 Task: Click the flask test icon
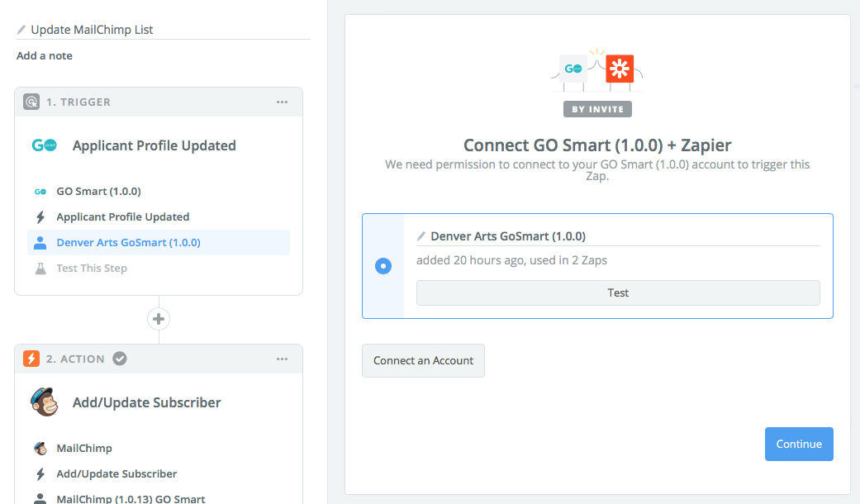pyautogui.click(x=40, y=269)
